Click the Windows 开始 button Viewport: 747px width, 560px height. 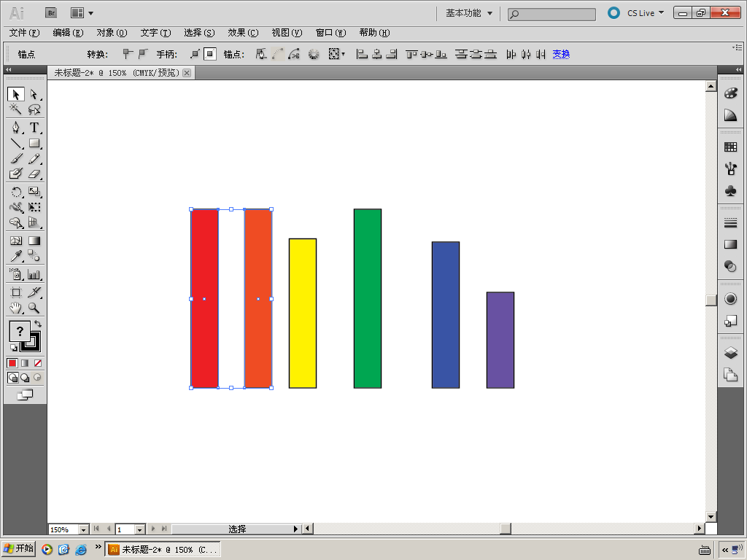[x=19, y=549]
